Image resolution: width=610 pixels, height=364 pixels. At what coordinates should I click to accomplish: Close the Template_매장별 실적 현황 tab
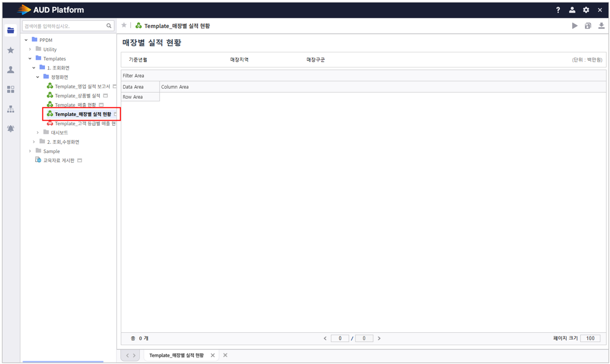point(212,355)
